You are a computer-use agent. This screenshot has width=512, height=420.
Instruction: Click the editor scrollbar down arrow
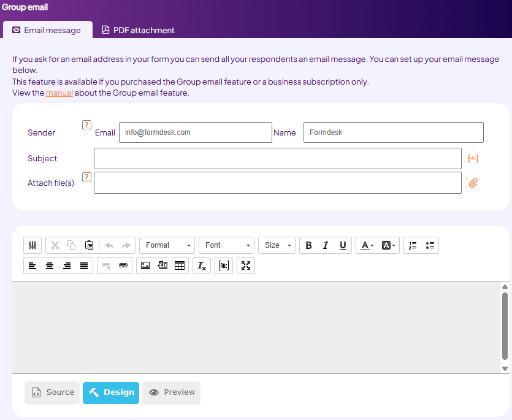(505, 368)
